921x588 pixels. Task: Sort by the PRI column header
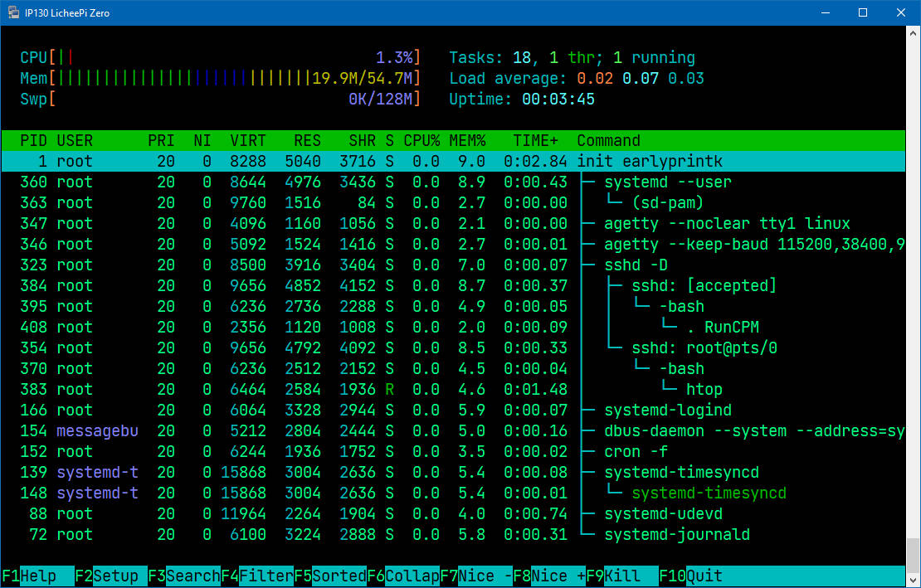(x=161, y=141)
